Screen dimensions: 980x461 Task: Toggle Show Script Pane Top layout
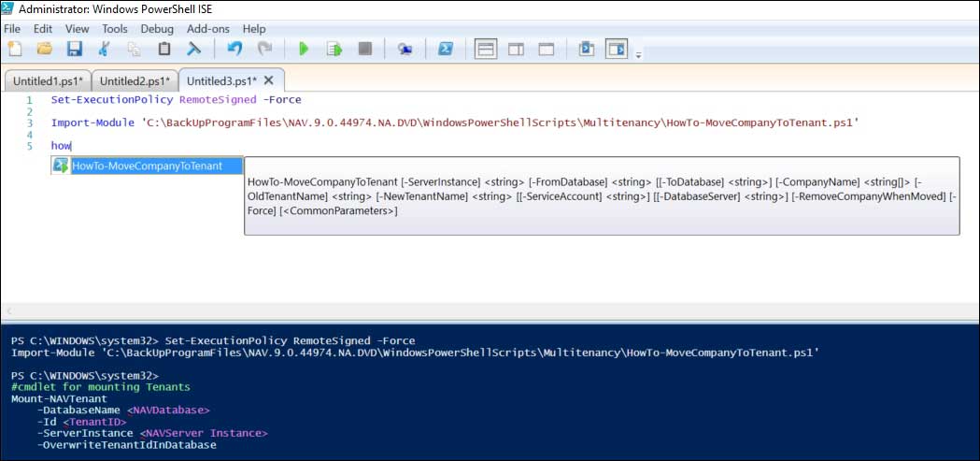485,49
